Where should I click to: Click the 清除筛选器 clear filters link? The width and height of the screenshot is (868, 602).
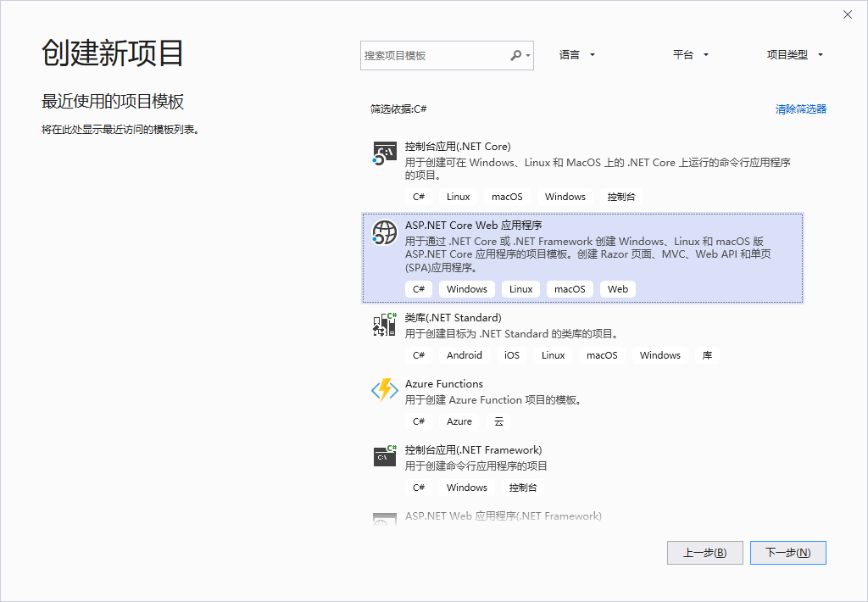800,109
